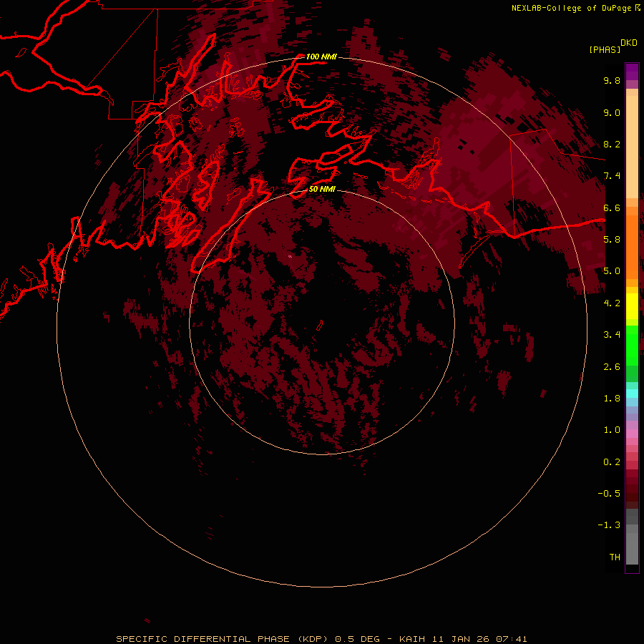Screen dimensions: 644x644
Task: Pick the cyan swatch on the color scale
Action: pyautogui.click(x=632, y=394)
